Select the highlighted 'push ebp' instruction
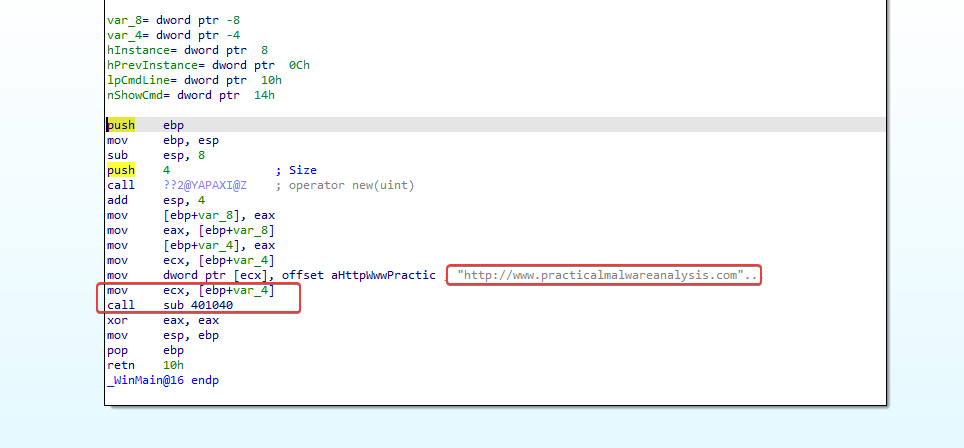The image size is (964, 448). click(x=145, y=125)
